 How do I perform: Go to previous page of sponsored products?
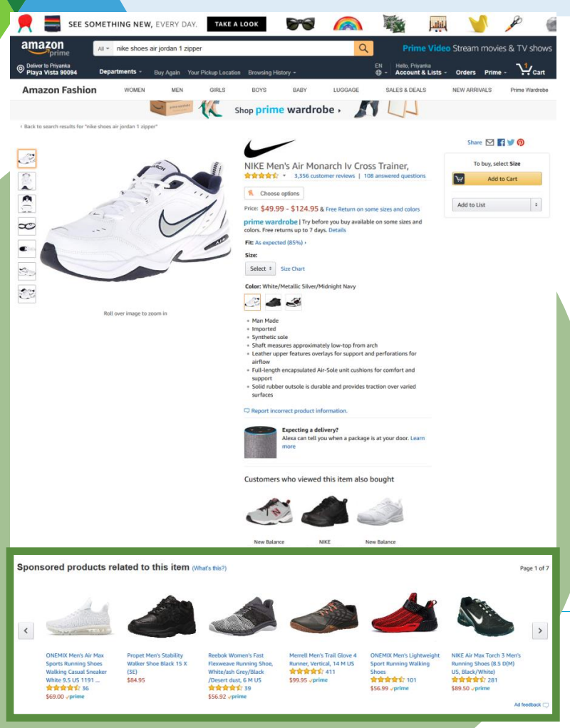pyautogui.click(x=26, y=630)
